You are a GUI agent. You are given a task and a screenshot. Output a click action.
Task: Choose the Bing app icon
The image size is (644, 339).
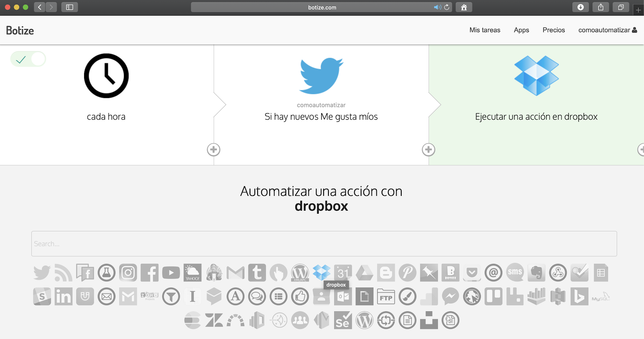(x=579, y=297)
